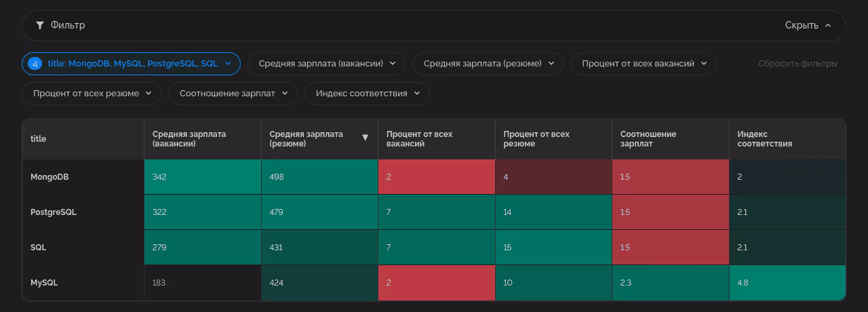This screenshot has width=868, height=312.
Task: Open the title filter dropdown
Action: [x=132, y=63]
